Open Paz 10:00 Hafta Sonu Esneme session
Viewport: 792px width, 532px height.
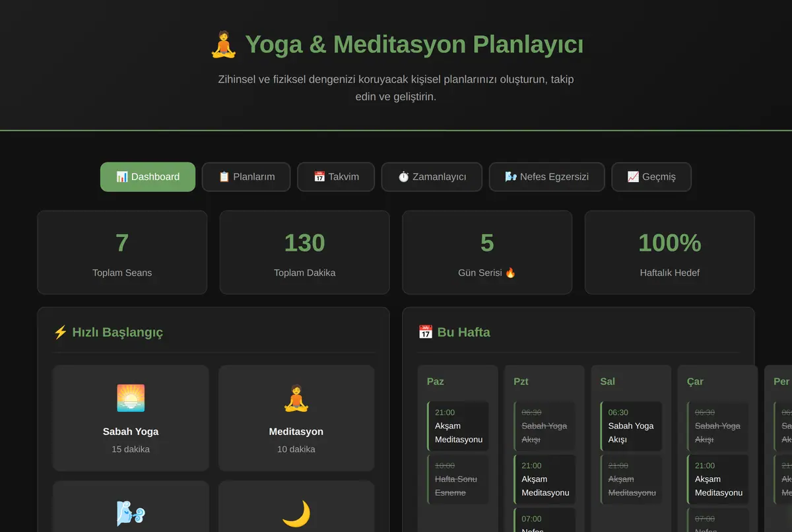click(x=458, y=479)
